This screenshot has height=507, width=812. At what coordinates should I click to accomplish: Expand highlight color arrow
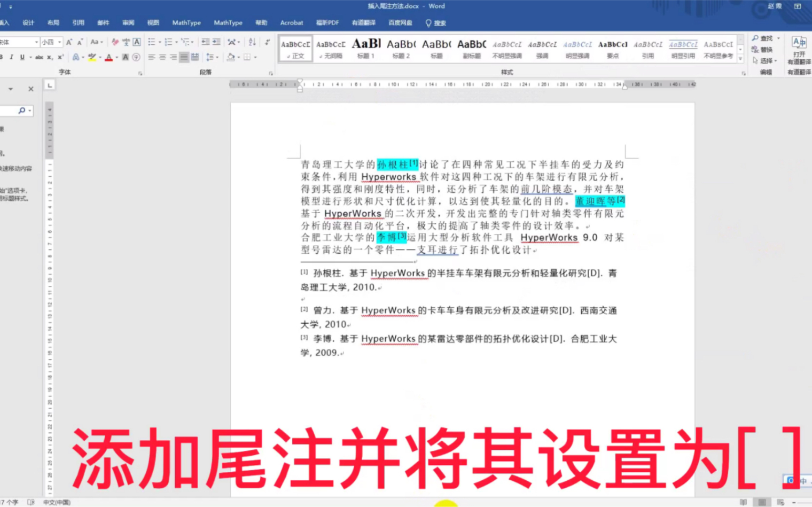coord(100,57)
